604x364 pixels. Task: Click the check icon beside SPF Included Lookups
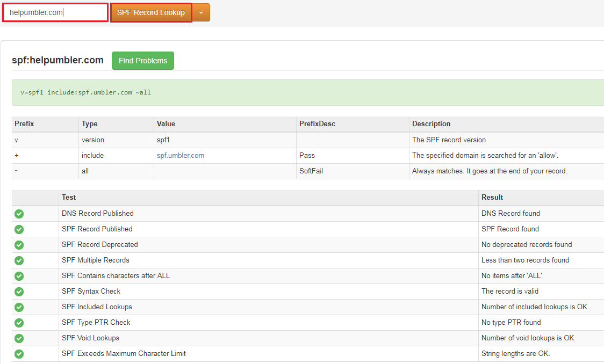19,307
